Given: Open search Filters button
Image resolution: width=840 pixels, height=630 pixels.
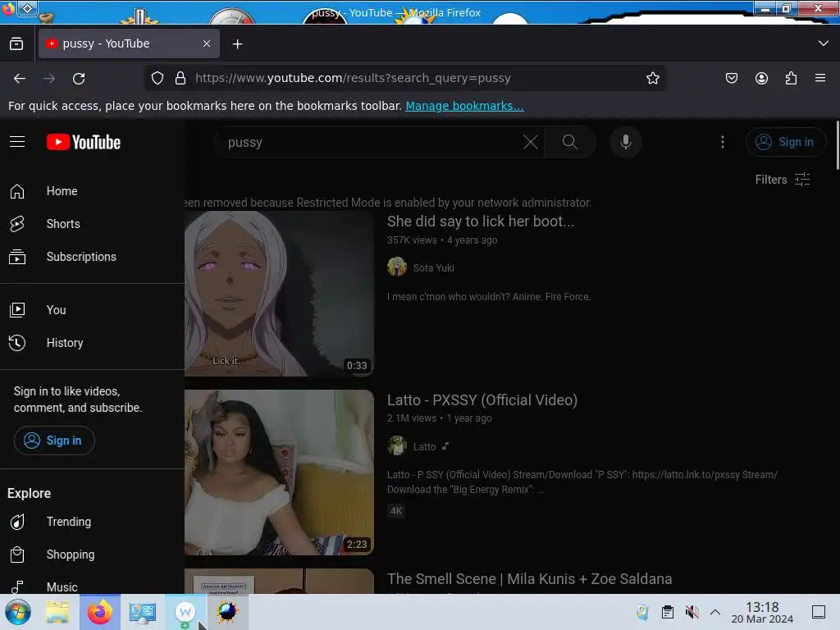Looking at the screenshot, I should (783, 180).
